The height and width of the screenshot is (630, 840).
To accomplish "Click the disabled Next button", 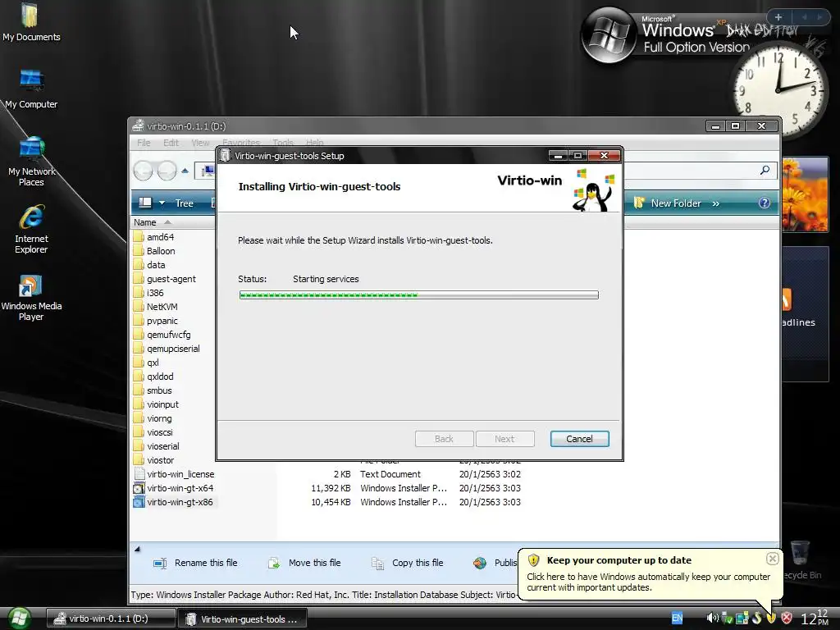I will pos(504,439).
